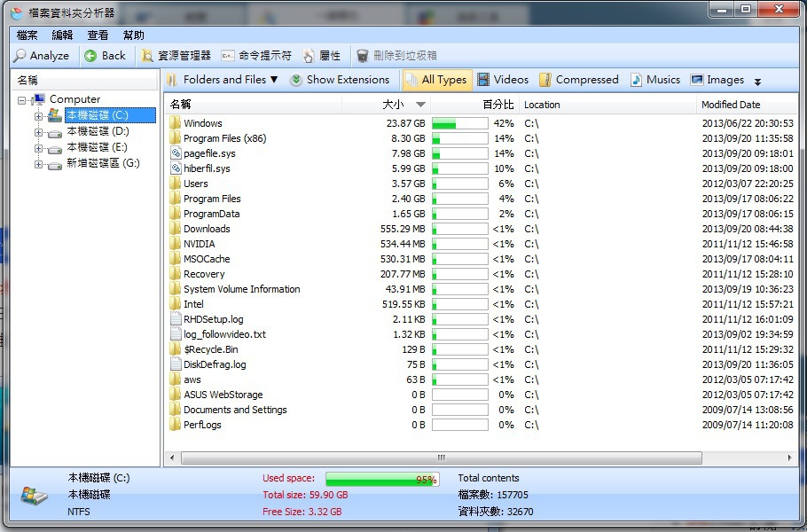Click Windows row 42% usage bar
This screenshot has height=532, width=807.
point(459,123)
